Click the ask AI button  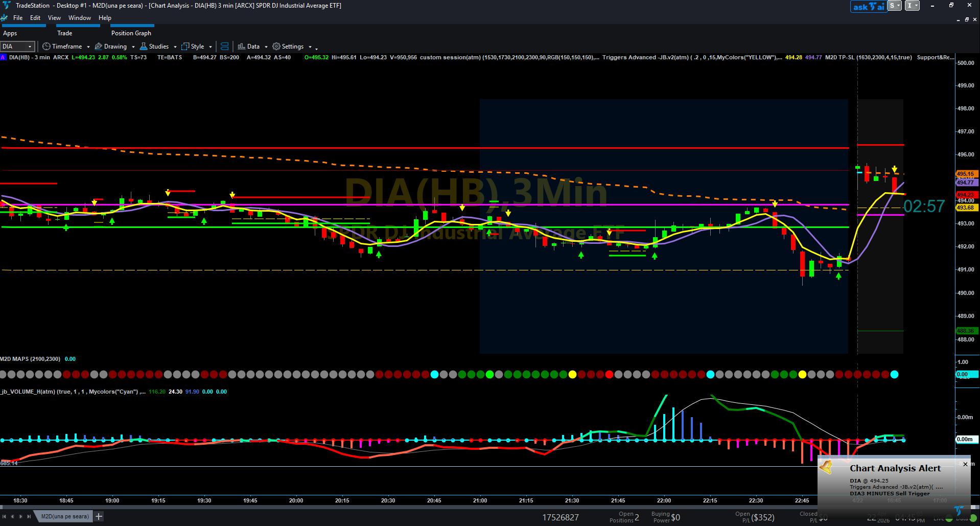pyautogui.click(x=868, y=6)
